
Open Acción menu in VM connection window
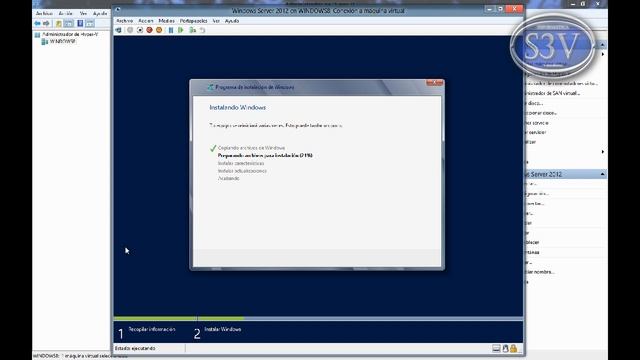coord(146,21)
